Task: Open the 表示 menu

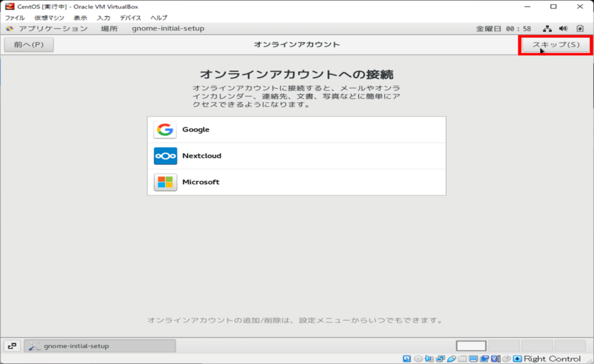Action: pyautogui.click(x=80, y=18)
